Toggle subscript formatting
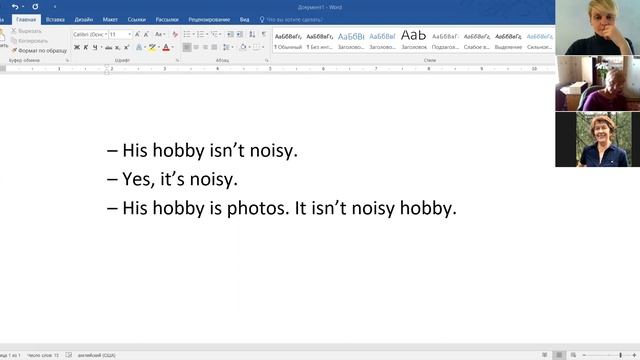This screenshot has width=640, height=360. pos(118,47)
